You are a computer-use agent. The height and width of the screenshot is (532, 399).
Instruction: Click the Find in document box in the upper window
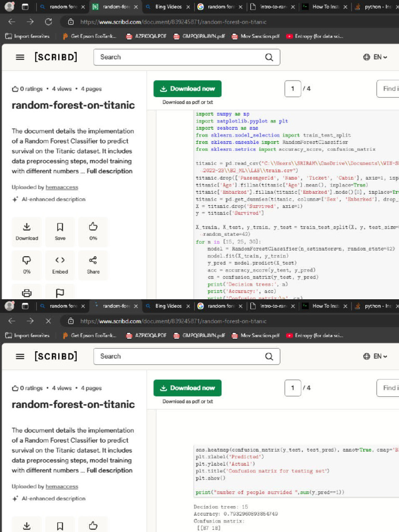[x=388, y=88]
